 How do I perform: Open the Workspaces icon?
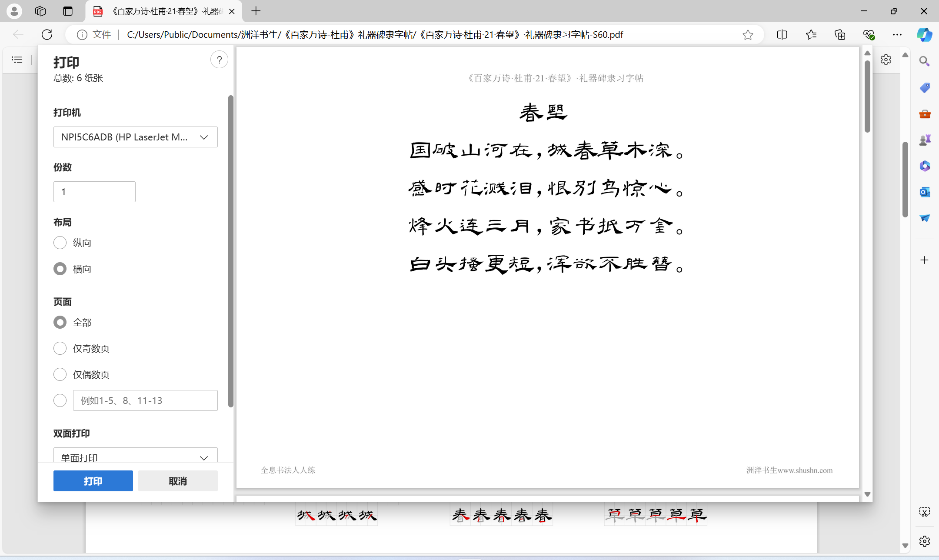pos(40,11)
